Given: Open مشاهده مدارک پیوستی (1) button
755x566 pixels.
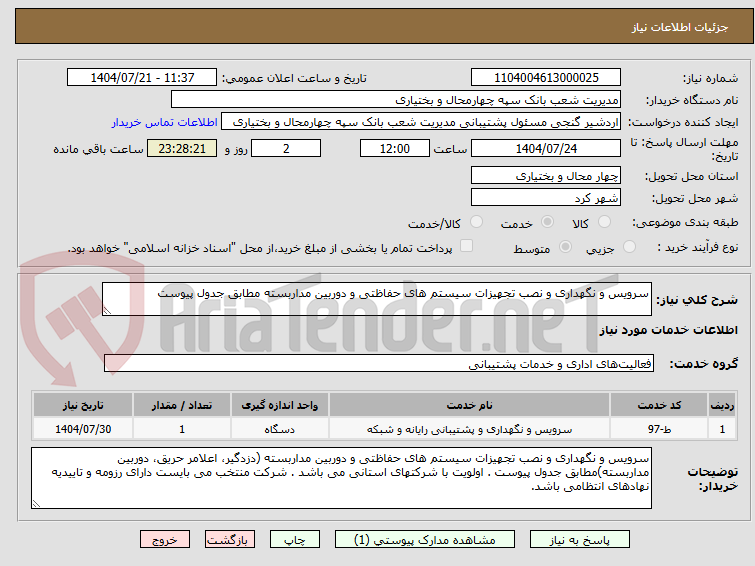Looking at the screenshot, I should tap(425, 540).
